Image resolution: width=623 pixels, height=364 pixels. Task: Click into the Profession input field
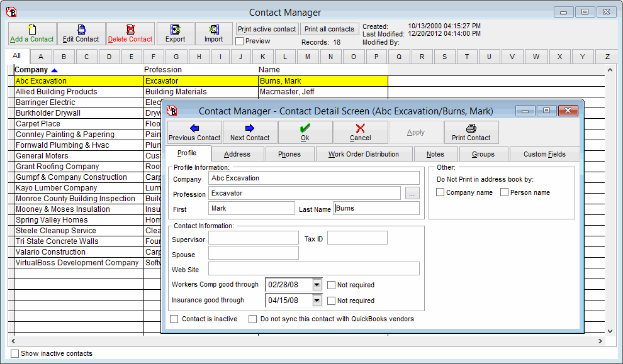coord(305,193)
